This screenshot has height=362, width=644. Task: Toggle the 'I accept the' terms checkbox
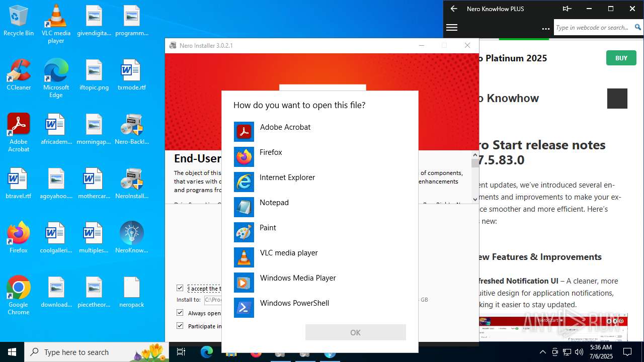click(x=180, y=288)
